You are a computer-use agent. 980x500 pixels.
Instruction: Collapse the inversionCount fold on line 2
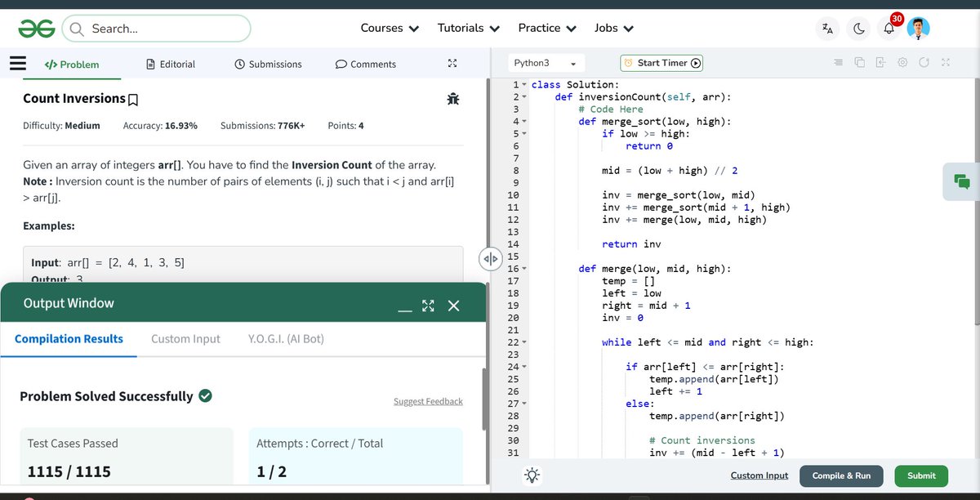(x=524, y=97)
